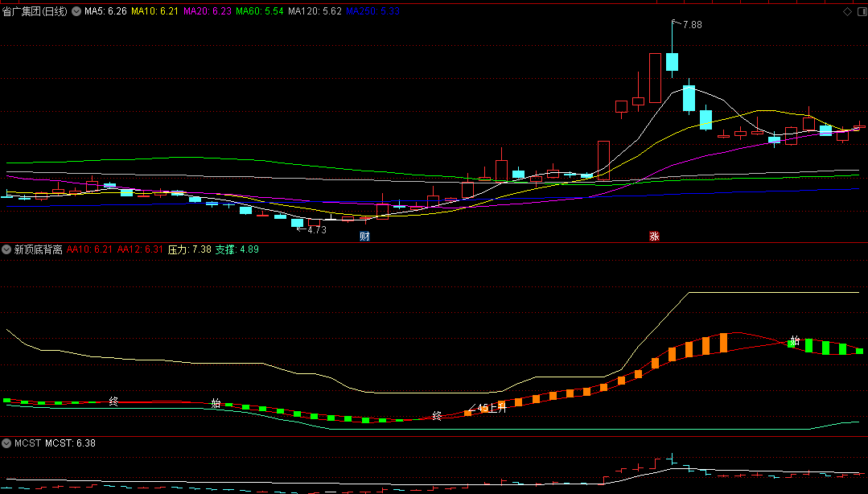Click the MCST: 6.38 value
Viewport: 868px width, 494px height.
click(70, 443)
